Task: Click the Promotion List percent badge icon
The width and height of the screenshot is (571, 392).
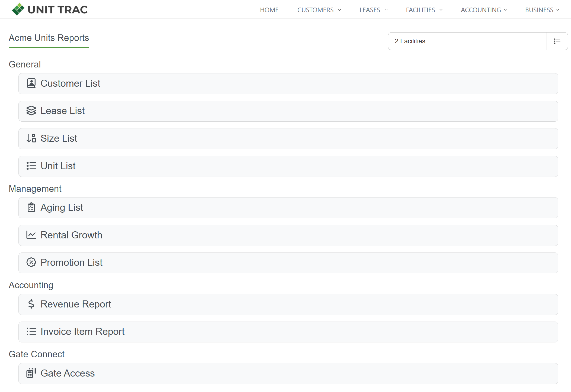Action: coord(31,263)
